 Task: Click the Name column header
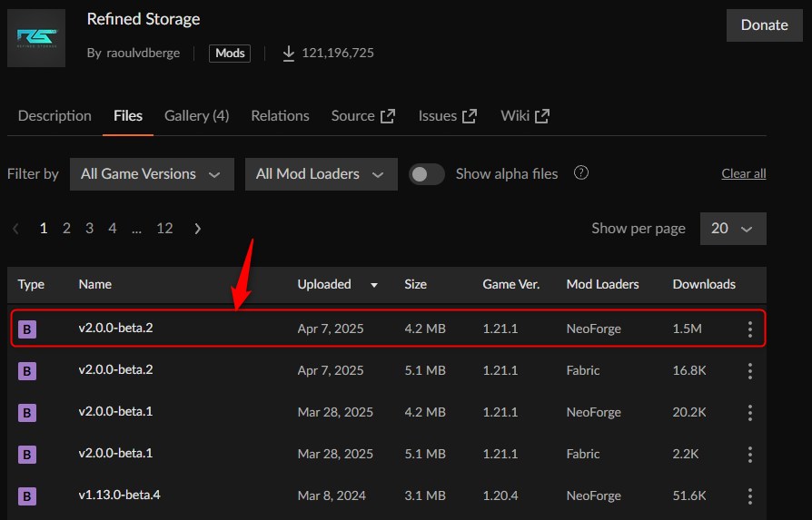coord(95,284)
